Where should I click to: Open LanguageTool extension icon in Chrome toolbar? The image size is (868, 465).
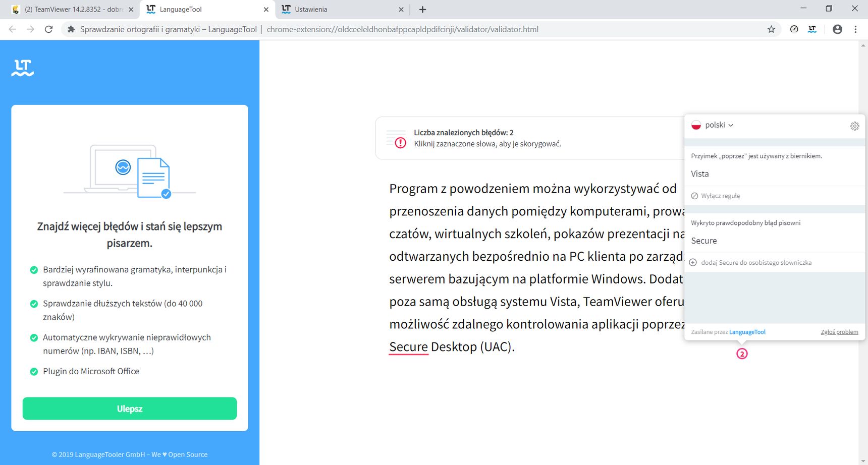812,29
